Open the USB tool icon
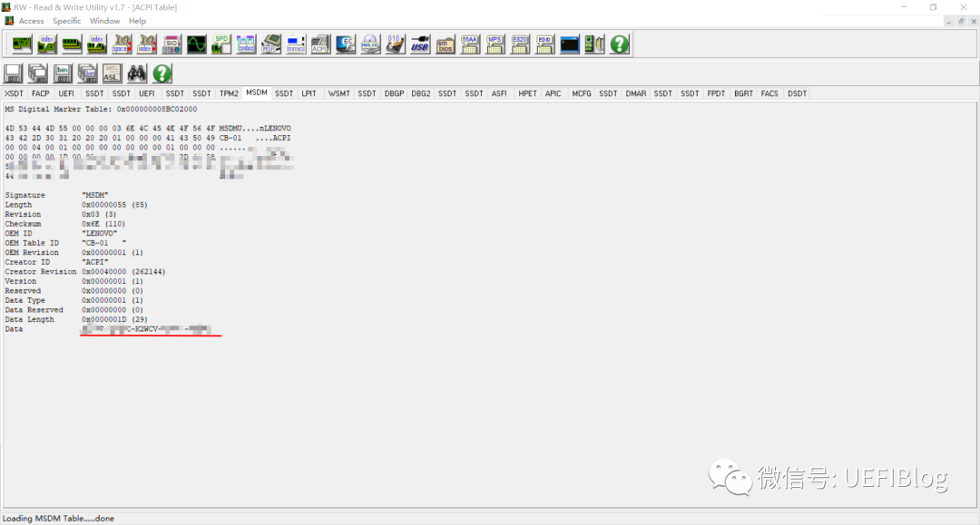This screenshot has width=980, height=525. pyautogui.click(x=420, y=44)
